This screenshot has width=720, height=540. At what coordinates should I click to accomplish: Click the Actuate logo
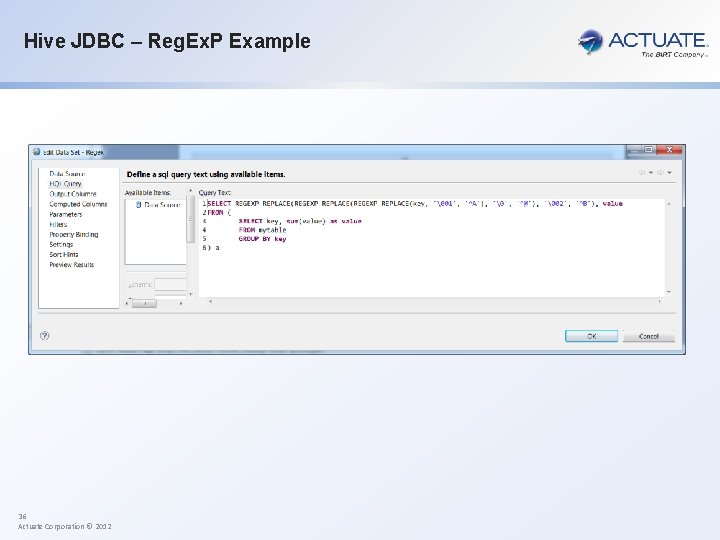pos(643,43)
